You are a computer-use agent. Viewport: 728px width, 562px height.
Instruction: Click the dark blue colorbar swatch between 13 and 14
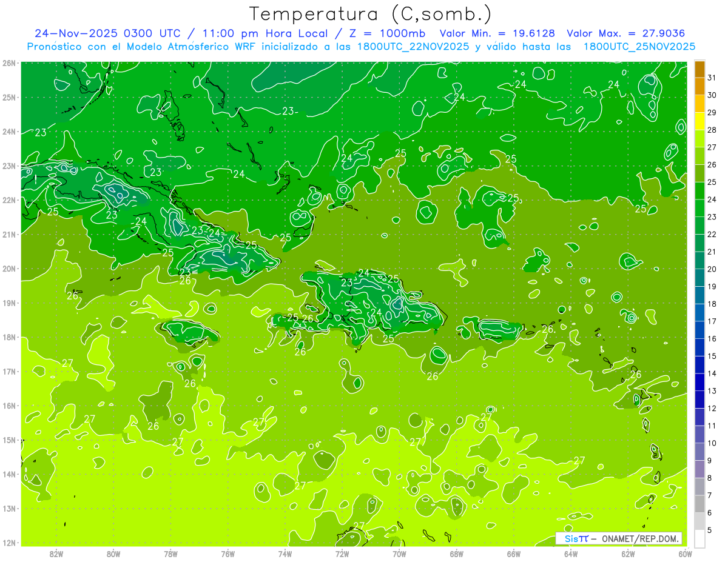pyautogui.click(x=699, y=382)
